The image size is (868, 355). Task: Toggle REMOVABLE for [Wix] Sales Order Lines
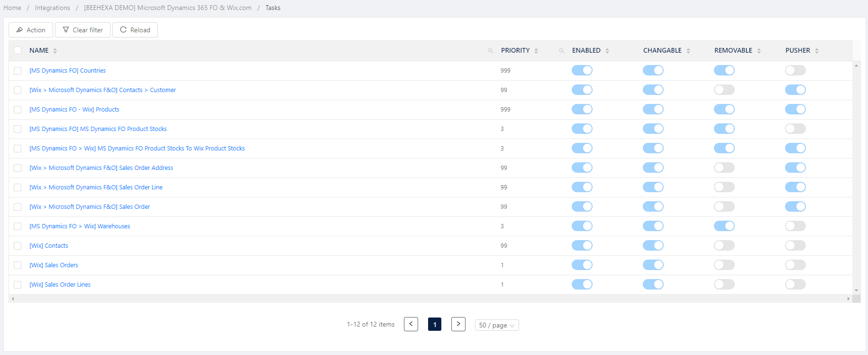point(724,284)
